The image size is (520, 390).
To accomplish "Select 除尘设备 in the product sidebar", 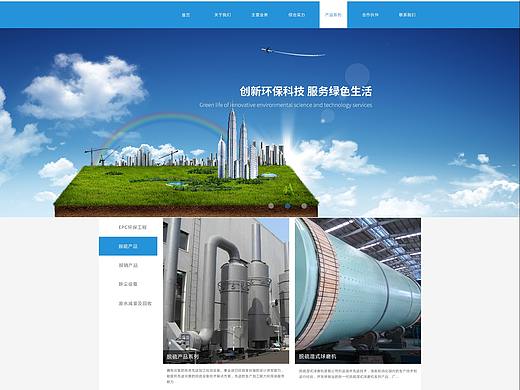I will (x=128, y=284).
